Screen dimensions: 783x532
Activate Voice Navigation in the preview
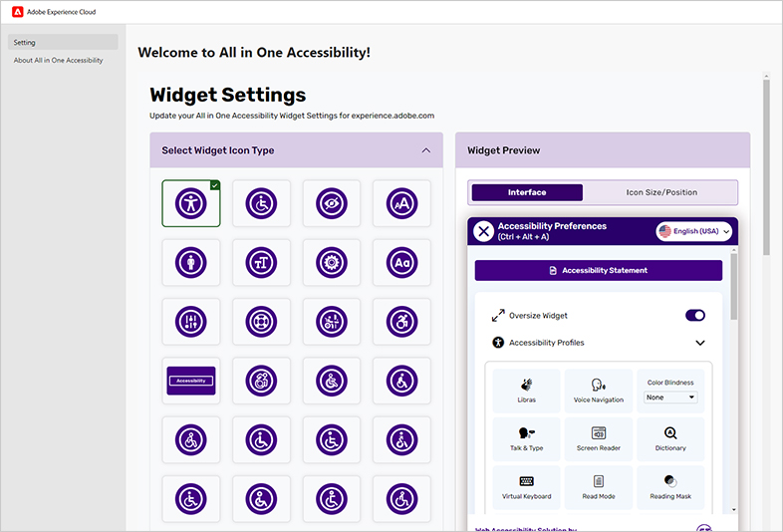click(599, 392)
